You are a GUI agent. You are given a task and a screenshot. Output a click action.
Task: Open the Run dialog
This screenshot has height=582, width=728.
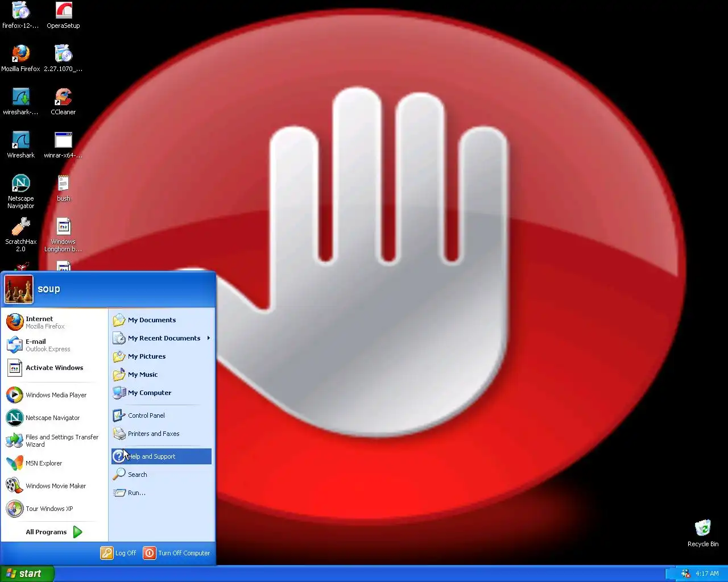click(x=162, y=493)
